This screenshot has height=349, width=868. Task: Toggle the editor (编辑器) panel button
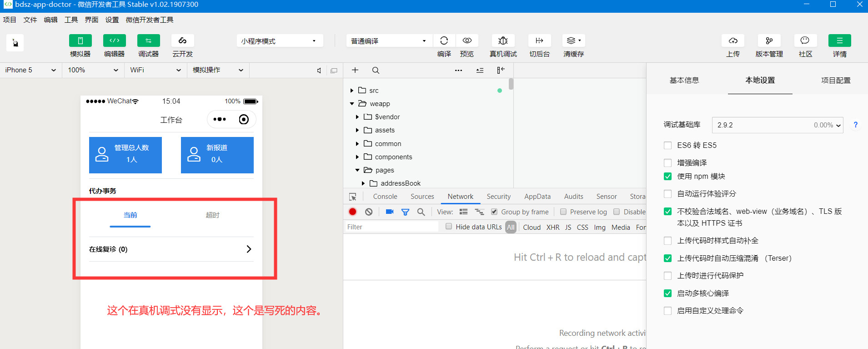(x=115, y=40)
